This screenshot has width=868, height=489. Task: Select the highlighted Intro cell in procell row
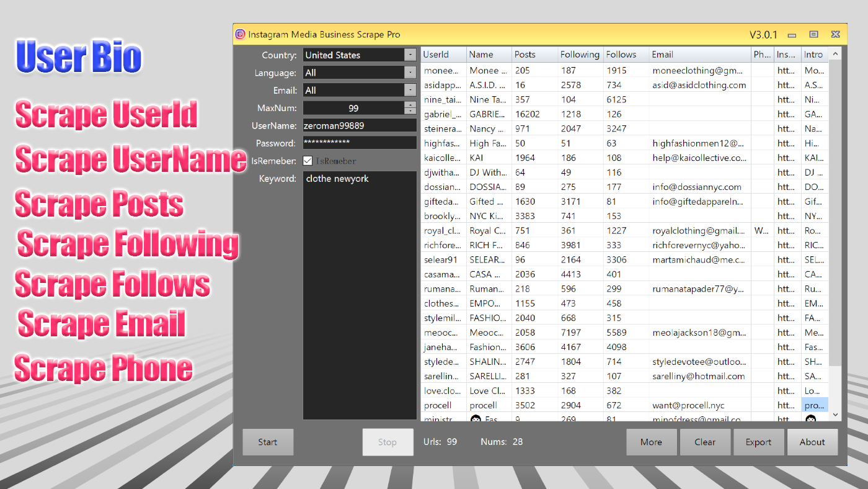coord(815,405)
